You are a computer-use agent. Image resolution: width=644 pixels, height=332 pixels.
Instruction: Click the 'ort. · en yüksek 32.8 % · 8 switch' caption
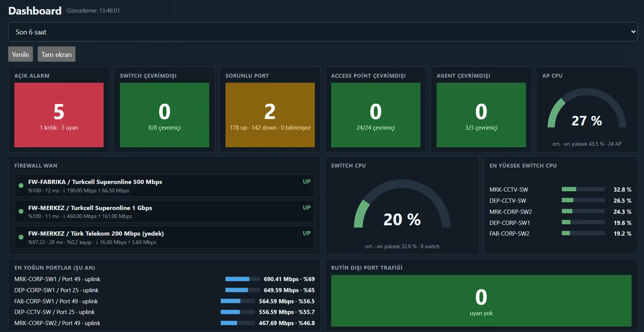pos(402,247)
